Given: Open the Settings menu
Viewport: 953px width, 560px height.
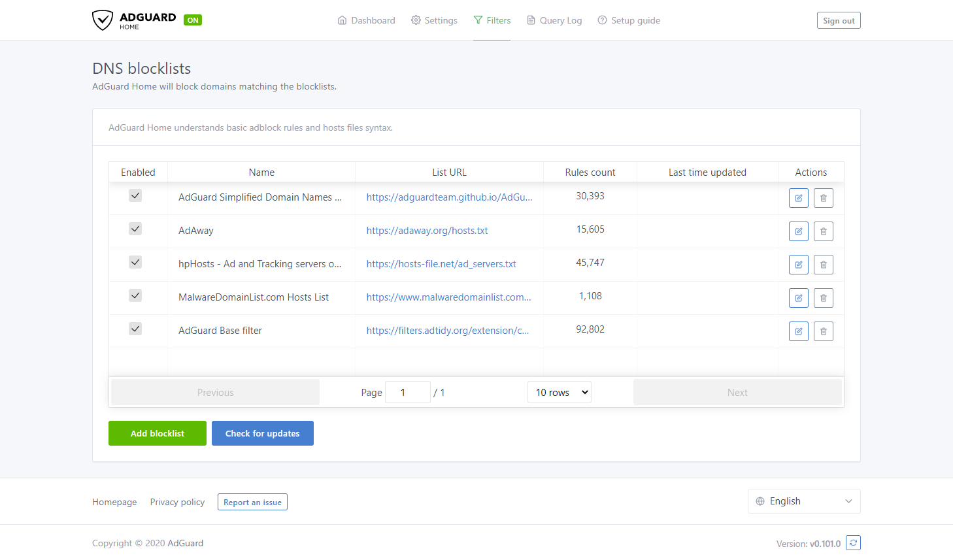Looking at the screenshot, I should (x=434, y=20).
